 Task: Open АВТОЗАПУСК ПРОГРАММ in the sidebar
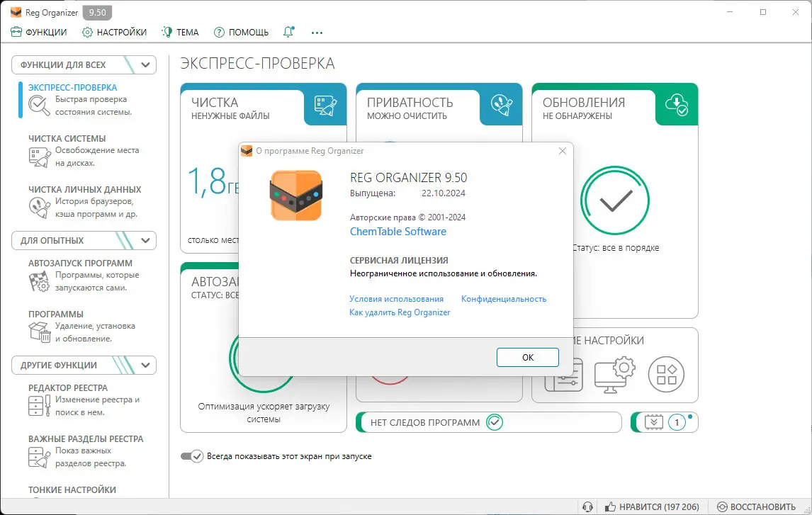(x=80, y=263)
